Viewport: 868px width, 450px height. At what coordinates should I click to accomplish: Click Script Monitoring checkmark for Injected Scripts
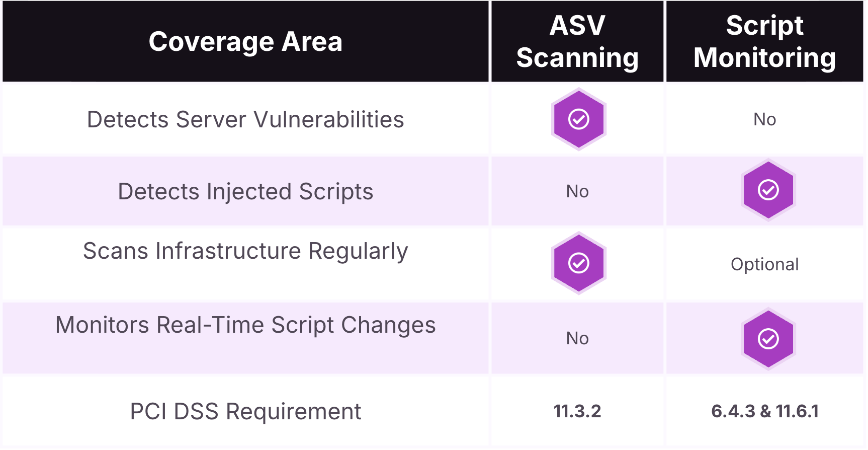tap(768, 190)
